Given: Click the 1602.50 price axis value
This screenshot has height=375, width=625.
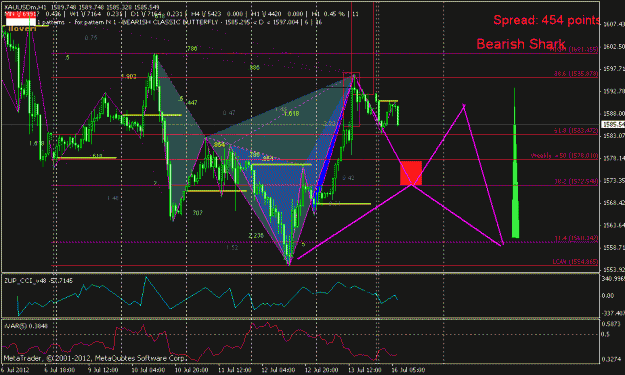Looking at the screenshot, I should pos(614,47).
